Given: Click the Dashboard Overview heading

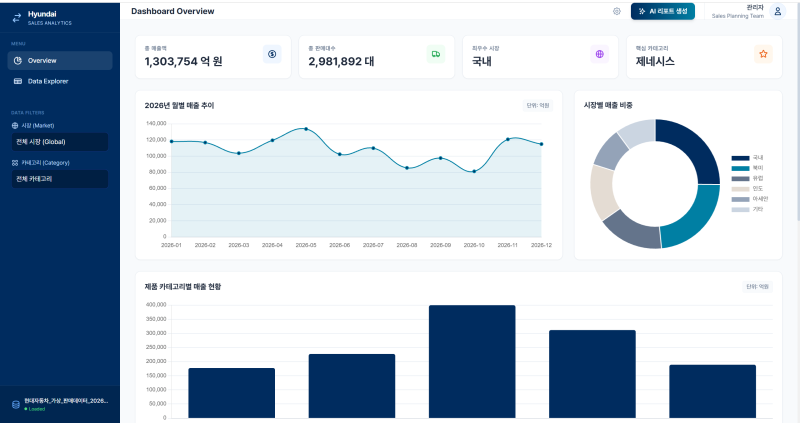Looking at the screenshot, I should [172, 11].
